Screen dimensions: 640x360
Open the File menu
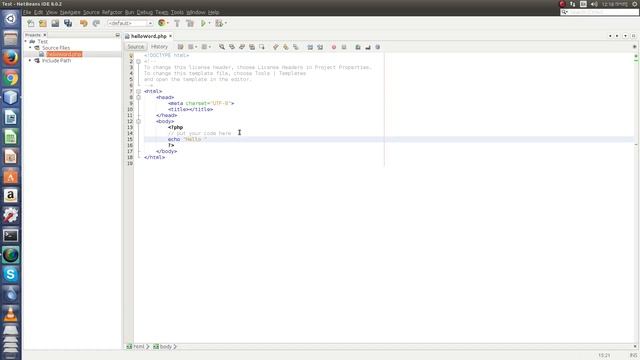coord(27,12)
